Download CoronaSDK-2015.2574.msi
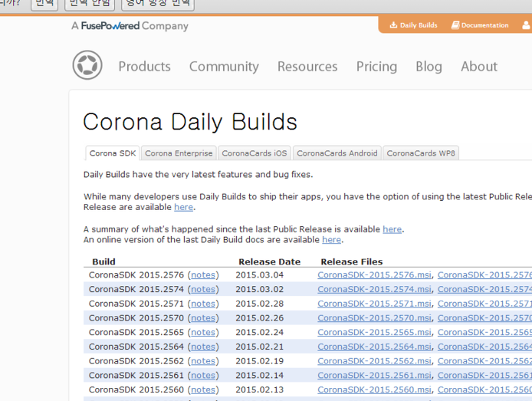Image resolution: width=532 pixels, height=401 pixels. [x=375, y=289]
